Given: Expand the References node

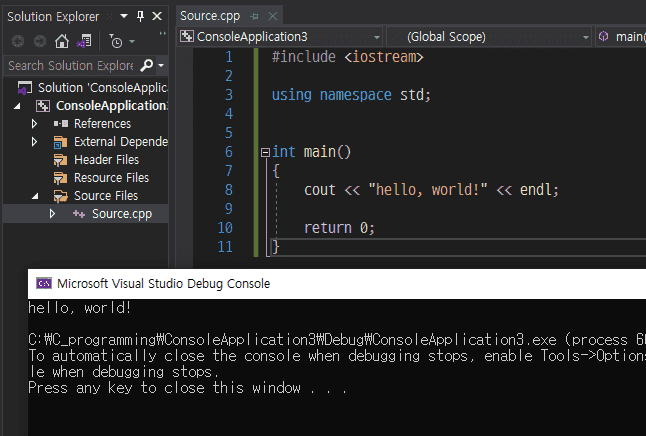Looking at the screenshot, I should coord(35,123).
